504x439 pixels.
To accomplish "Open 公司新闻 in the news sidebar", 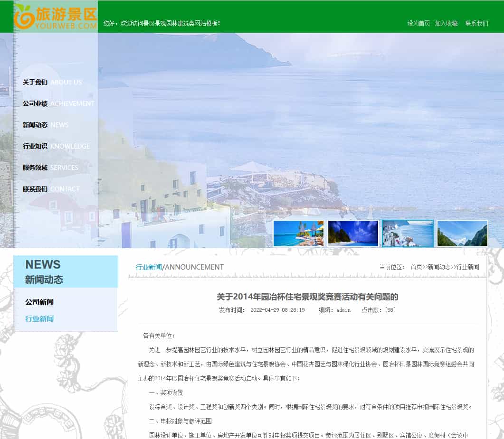I will 39,302.
